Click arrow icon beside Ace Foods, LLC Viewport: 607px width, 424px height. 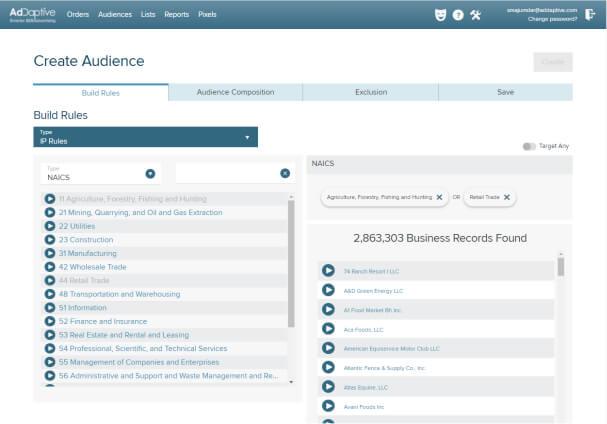[328, 329]
